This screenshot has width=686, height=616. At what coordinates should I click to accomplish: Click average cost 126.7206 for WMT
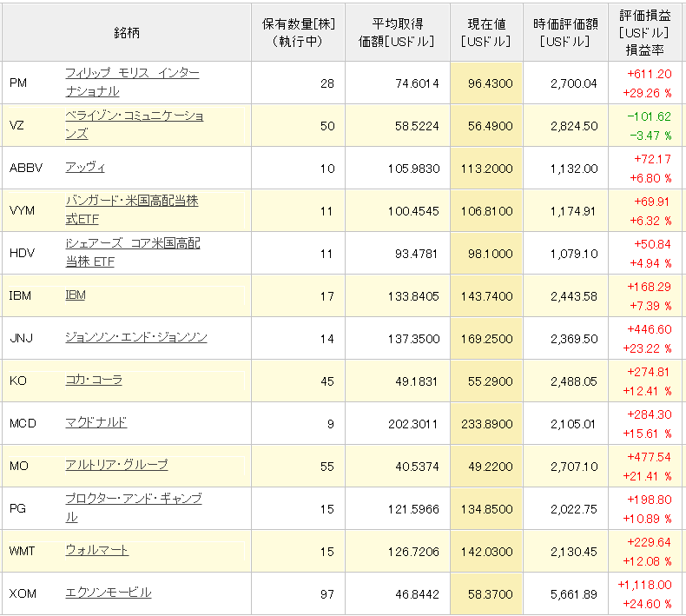[x=413, y=552]
